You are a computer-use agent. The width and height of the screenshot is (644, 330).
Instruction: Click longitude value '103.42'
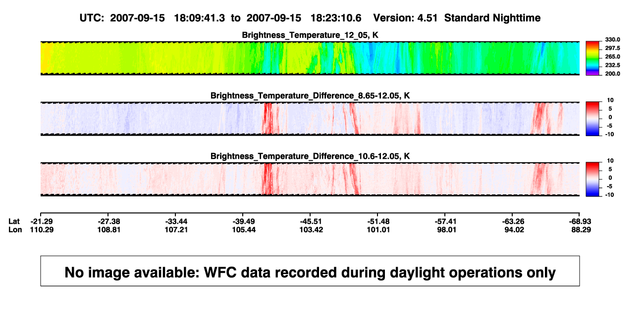point(311,230)
